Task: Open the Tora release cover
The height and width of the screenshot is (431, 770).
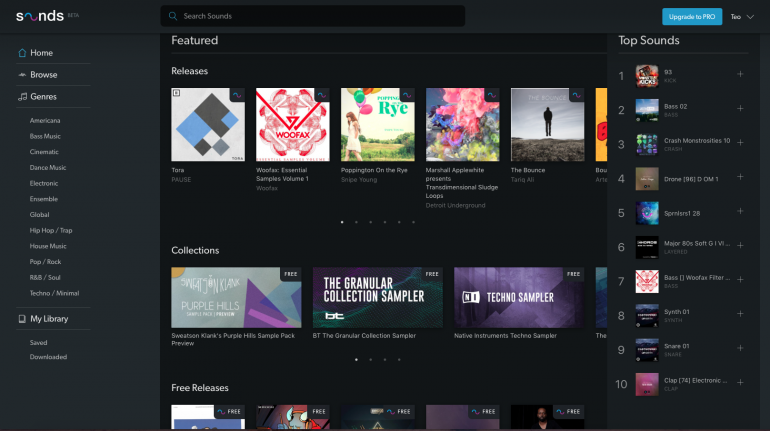Action: pos(208,125)
